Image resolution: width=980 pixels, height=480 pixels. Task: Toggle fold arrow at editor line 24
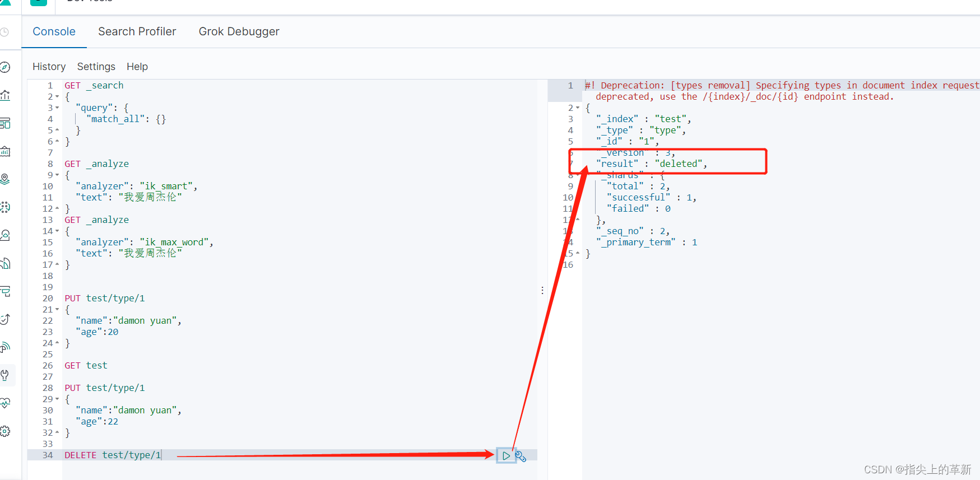point(57,343)
